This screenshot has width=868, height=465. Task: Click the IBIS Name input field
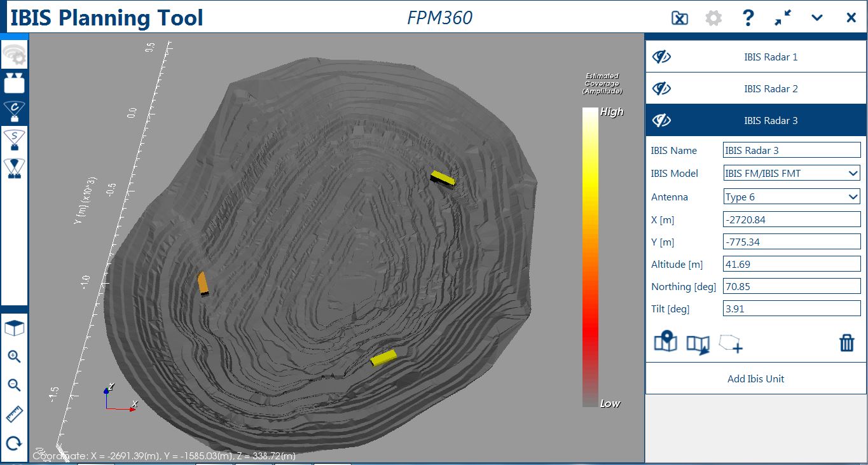click(x=792, y=150)
